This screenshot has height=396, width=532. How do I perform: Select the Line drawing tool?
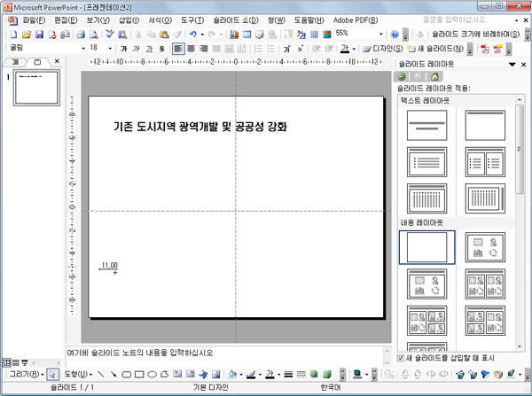(x=100, y=374)
